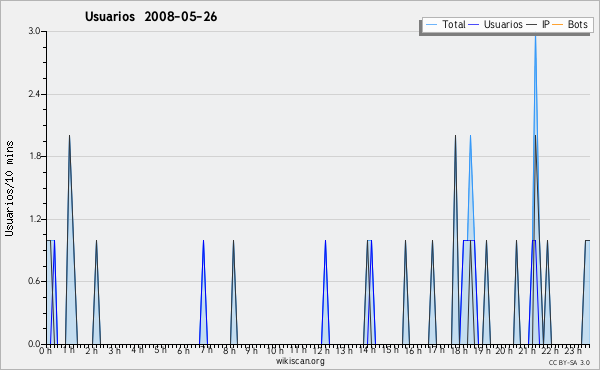Click the "3 h" x-axis label
The image size is (600, 370).
click(x=114, y=350)
